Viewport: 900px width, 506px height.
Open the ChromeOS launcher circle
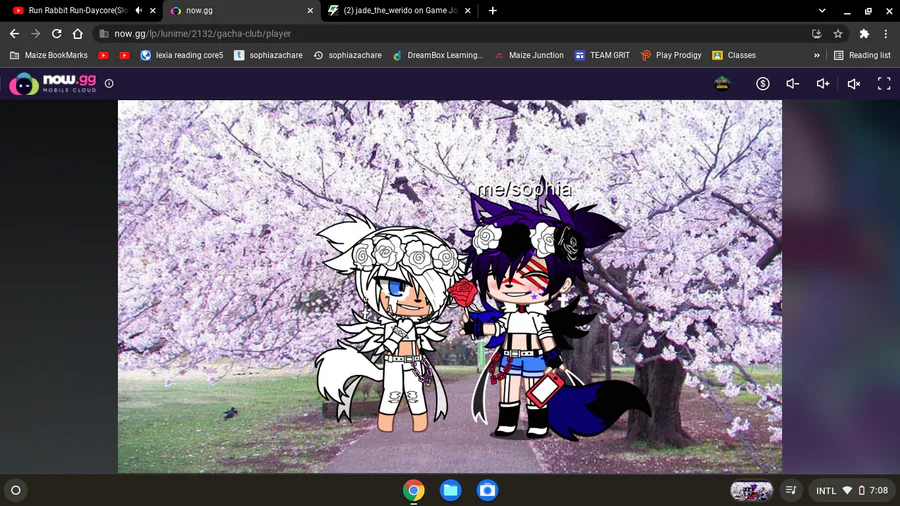(16, 491)
